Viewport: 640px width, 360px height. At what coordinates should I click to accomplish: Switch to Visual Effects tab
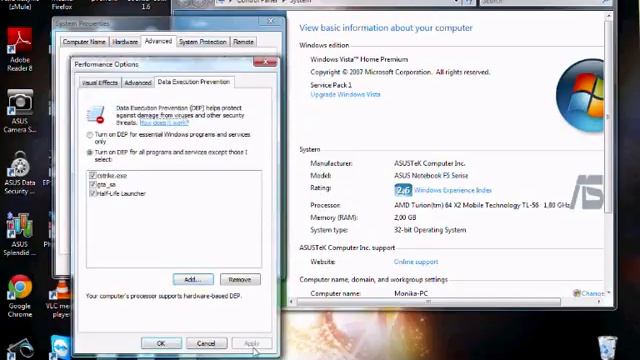(100, 82)
